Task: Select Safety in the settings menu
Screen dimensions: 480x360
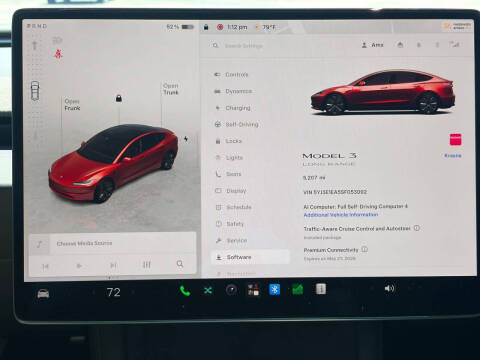Action: pyautogui.click(x=230, y=224)
